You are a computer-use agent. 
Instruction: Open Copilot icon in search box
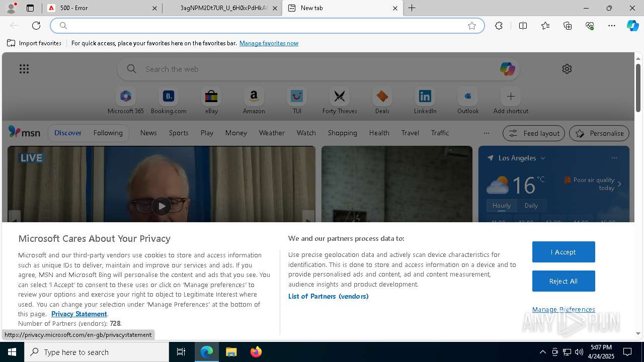(507, 69)
